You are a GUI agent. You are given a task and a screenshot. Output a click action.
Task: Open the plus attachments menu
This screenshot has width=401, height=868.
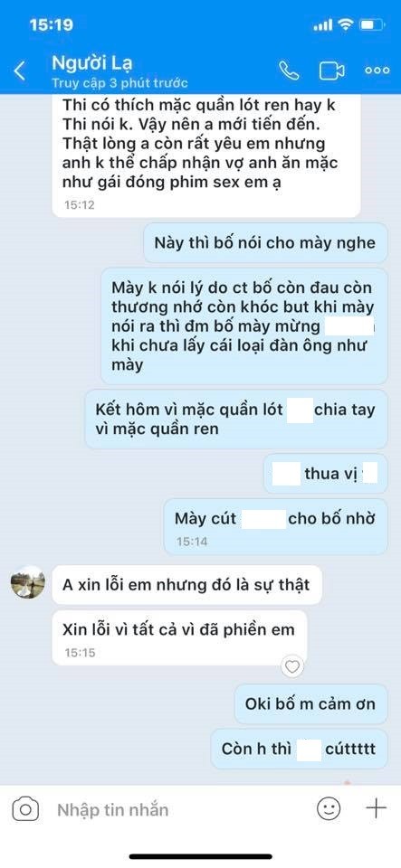376,808
